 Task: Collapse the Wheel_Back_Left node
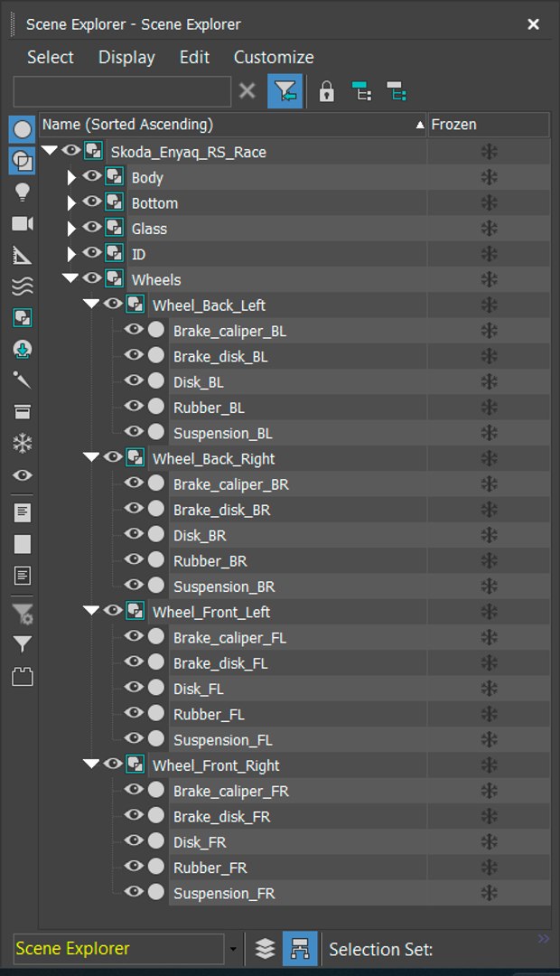pyautogui.click(x=91, y=303)
